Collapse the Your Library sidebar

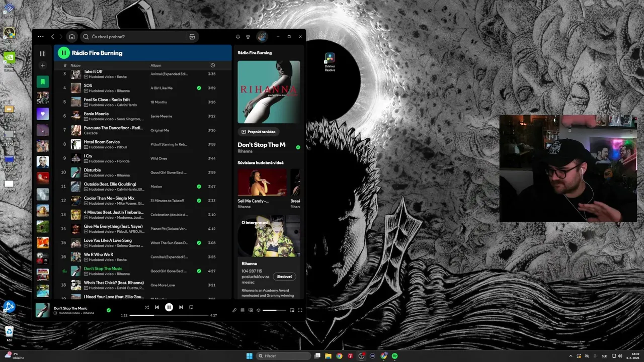point(43,53)
